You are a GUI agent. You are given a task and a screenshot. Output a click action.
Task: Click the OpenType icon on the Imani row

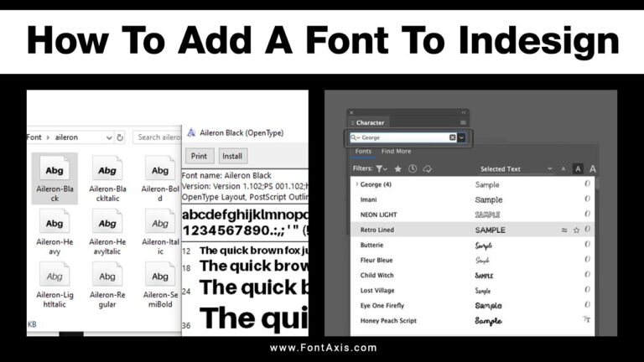coord(587,199)
